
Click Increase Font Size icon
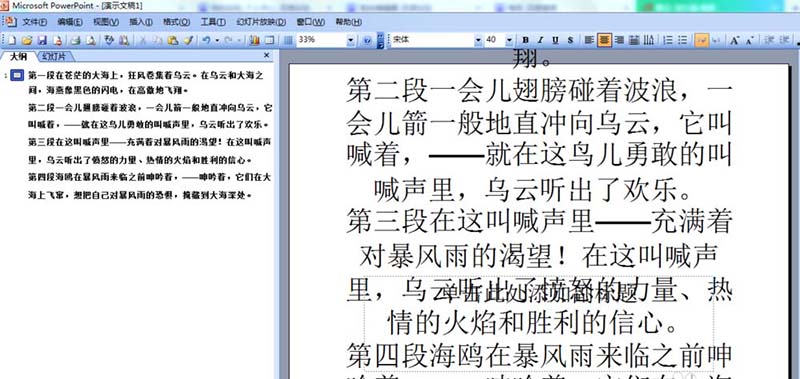[x=735, y=40]
